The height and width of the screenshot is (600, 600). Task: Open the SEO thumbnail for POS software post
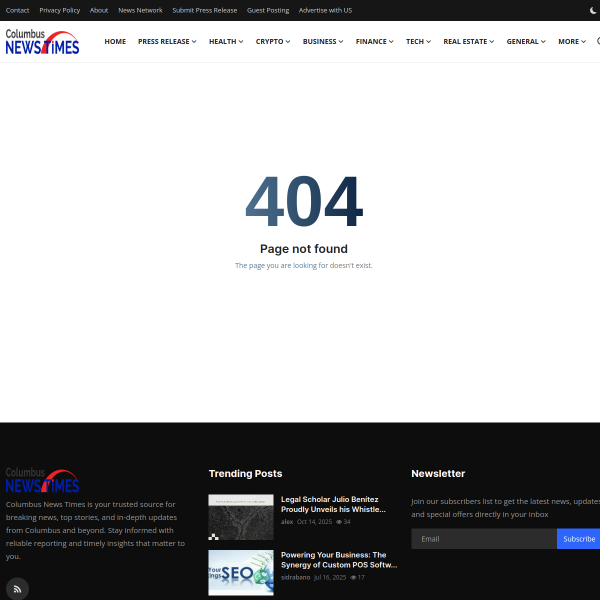(x=241, y=572)
